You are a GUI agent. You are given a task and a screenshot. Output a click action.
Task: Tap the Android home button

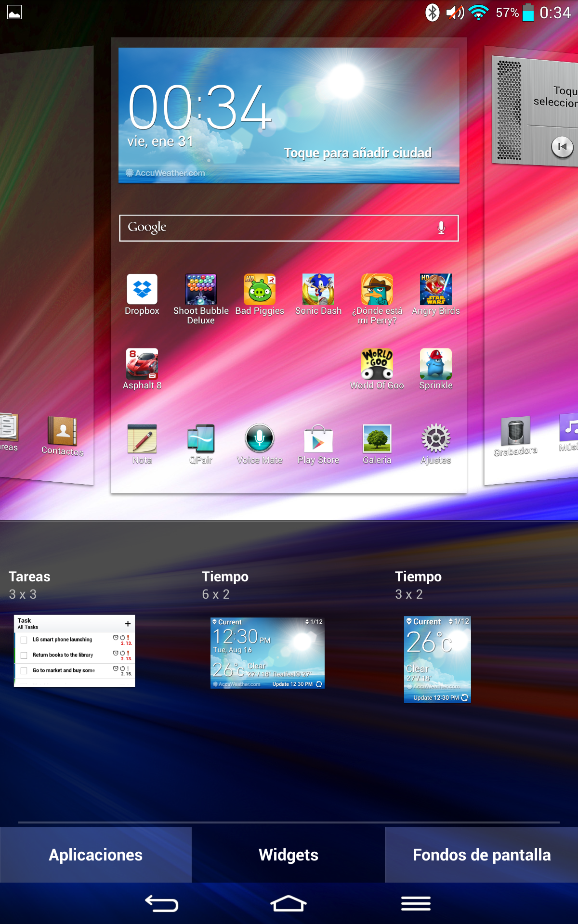coord(289,904)
